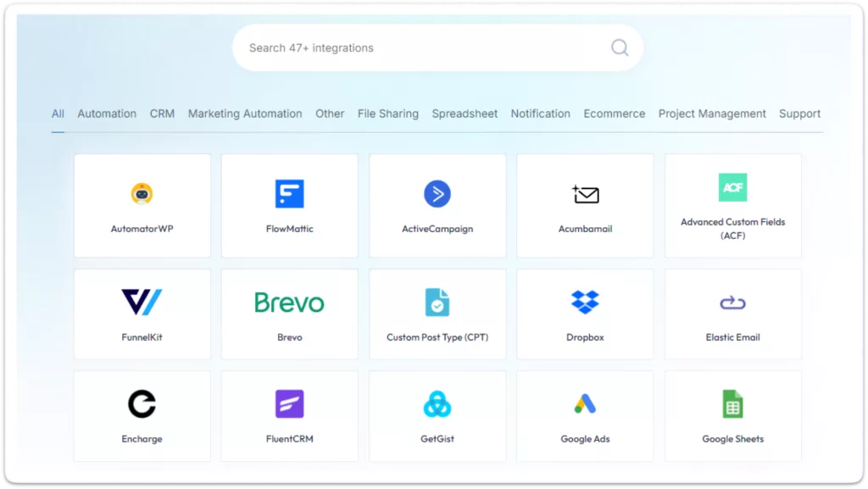The image size is (868, 489).
Task: Click the FunnelKit logo
Action: tap(142, 301)
